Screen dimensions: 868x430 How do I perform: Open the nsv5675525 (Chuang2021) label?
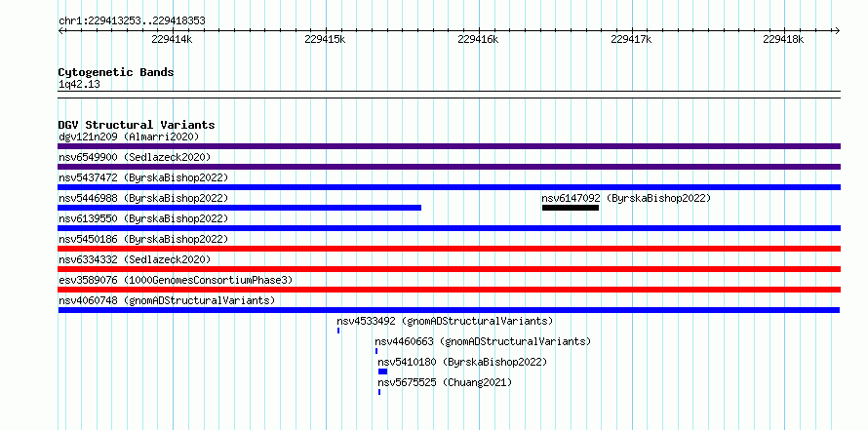[445, 382]
